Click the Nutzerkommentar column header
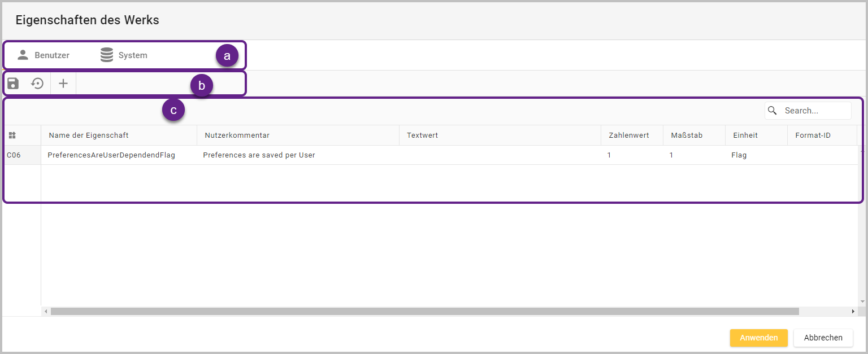This screenshot has width=868, height=354. click(x=237, y=136)
